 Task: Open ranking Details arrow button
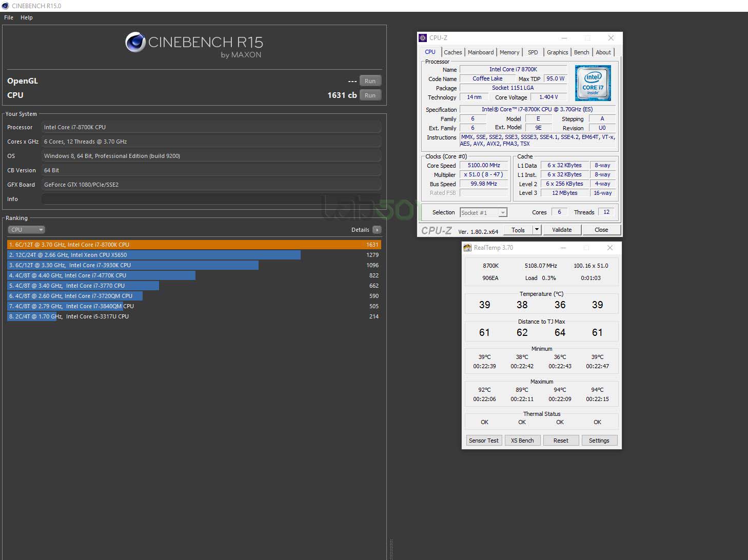377,230
